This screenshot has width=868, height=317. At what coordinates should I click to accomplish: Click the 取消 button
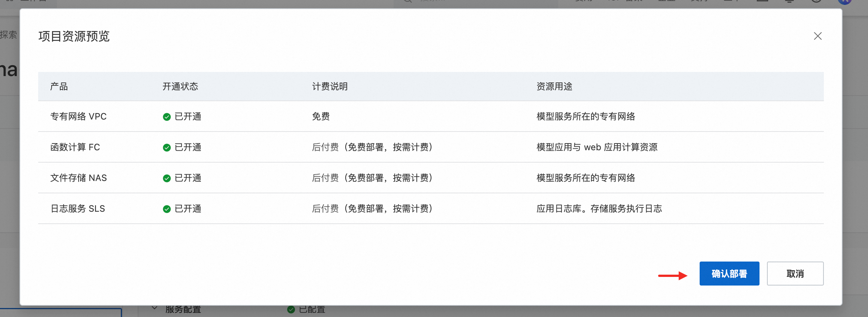pyautogui.click(x=795, y=274)
